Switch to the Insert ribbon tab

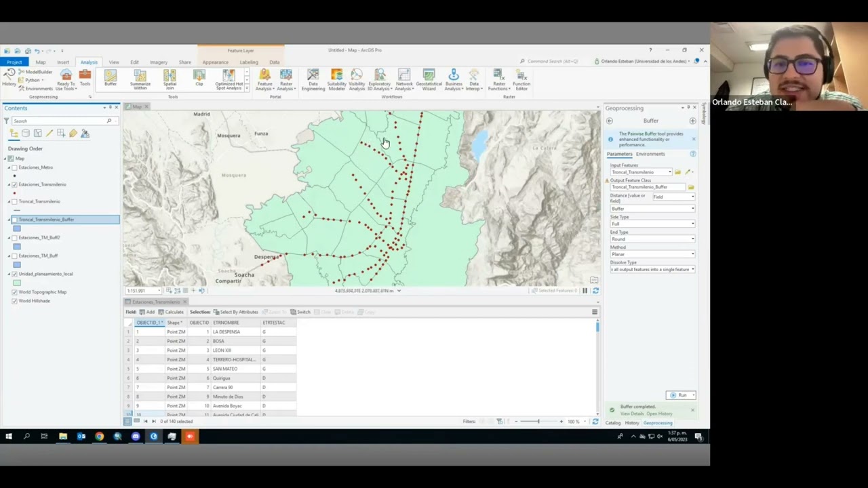coord(63,62)
